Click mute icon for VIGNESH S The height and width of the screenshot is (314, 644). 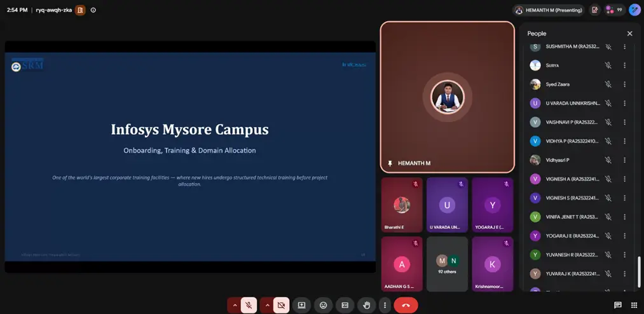[608, 198]
